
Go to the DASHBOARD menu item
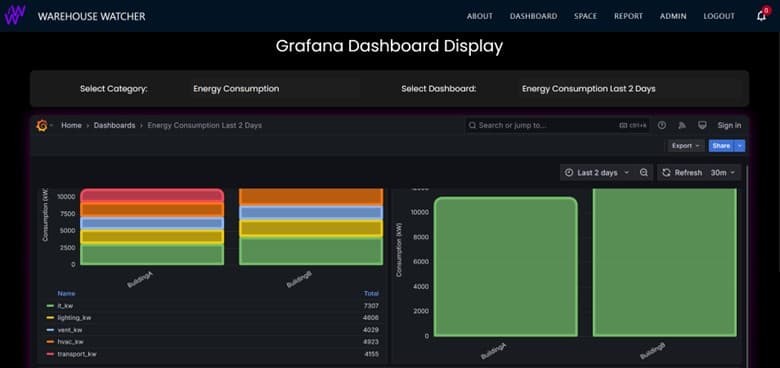[x=533, y=16]
